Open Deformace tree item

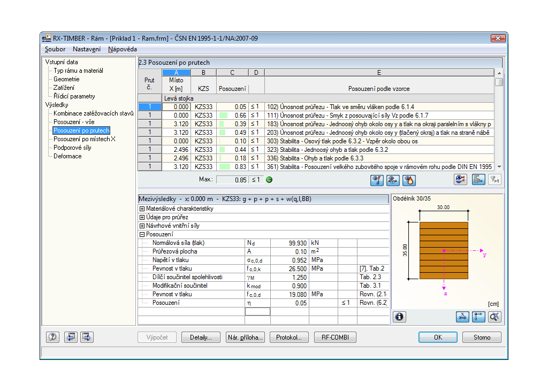67,156
